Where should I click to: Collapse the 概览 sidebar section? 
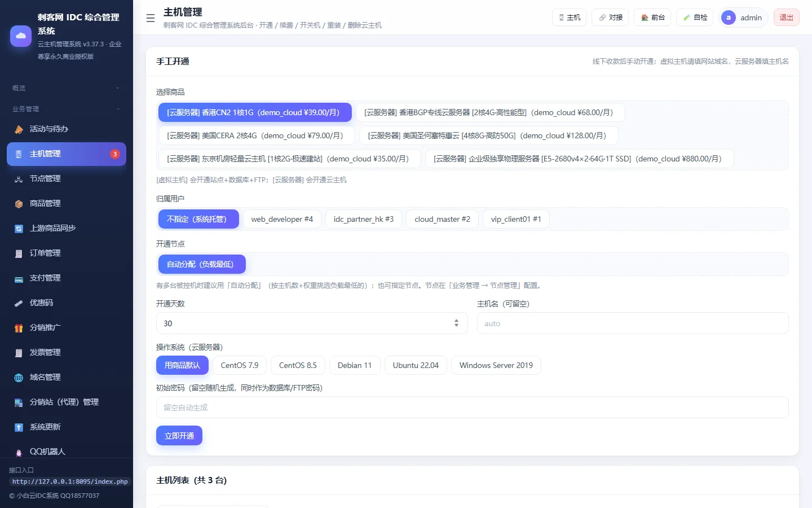(x=67, y=88)
